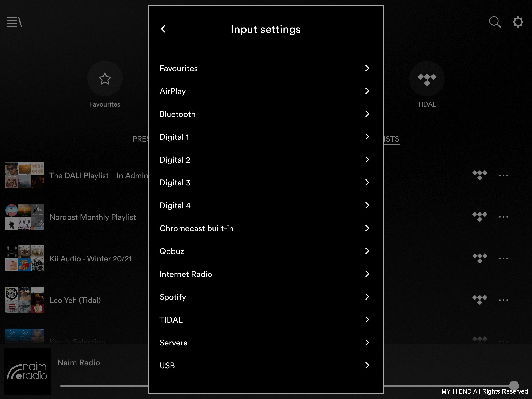
Task: Tap the Naim Radio now playing title
Action: 79,363
